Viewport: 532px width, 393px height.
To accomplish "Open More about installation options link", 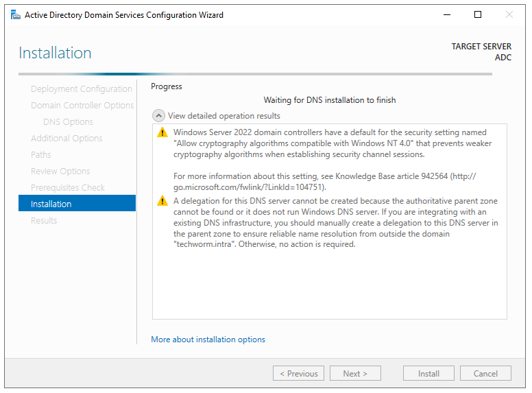I will click(208, 340).
